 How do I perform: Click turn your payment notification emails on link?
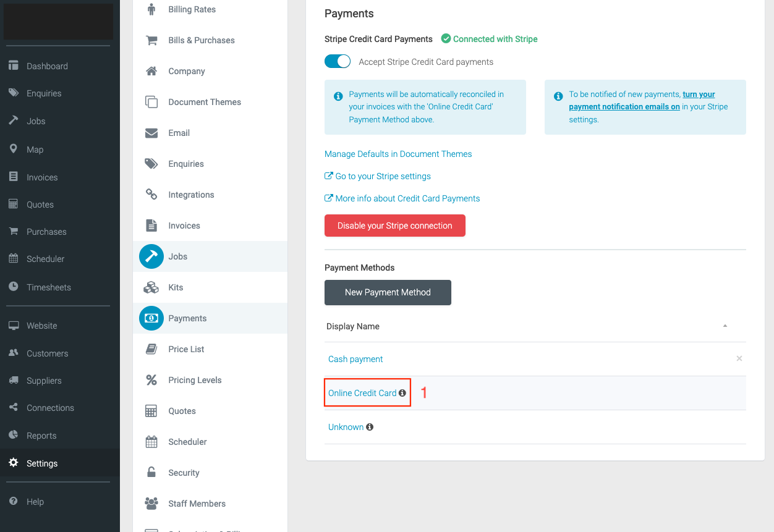click(642, 101)
